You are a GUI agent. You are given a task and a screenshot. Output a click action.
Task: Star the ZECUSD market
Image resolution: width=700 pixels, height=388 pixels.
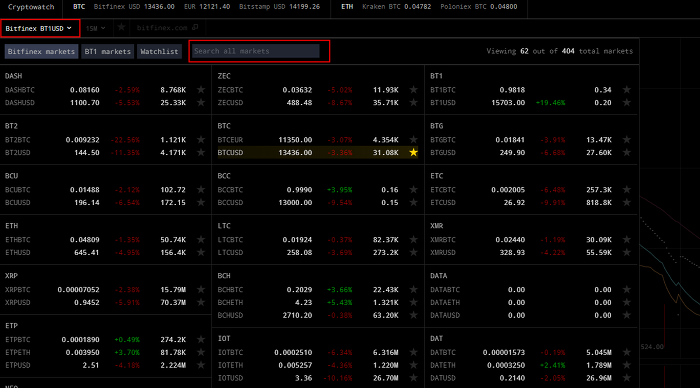[x=413, y=102]
